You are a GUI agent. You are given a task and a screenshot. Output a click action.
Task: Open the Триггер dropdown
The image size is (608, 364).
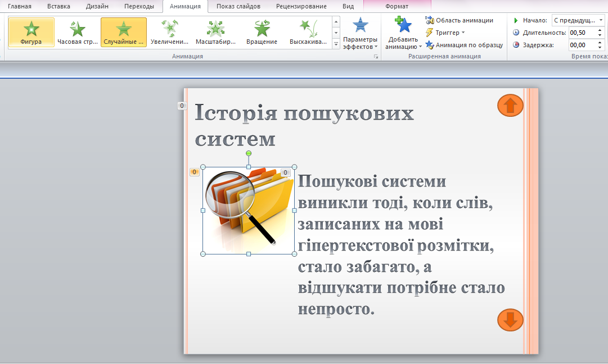(445, 33)
